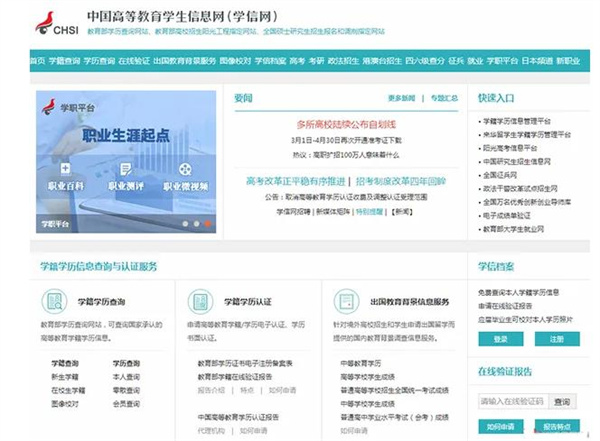Viewport: 600px width, 441px height.
Task: Open 日本频道 navigation item
Action: click(537, 61)
